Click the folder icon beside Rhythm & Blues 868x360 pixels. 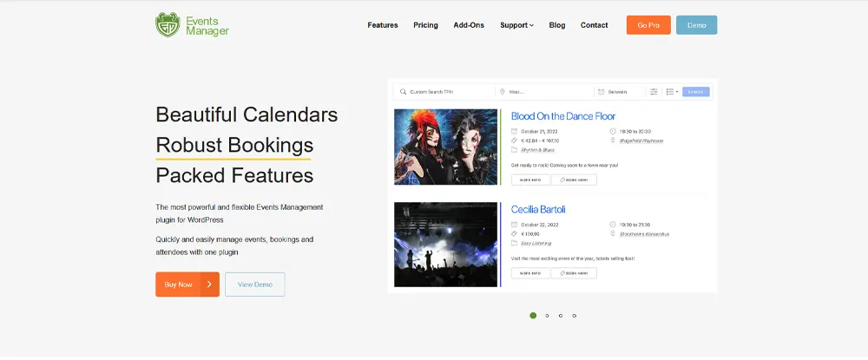click(514, 150)
